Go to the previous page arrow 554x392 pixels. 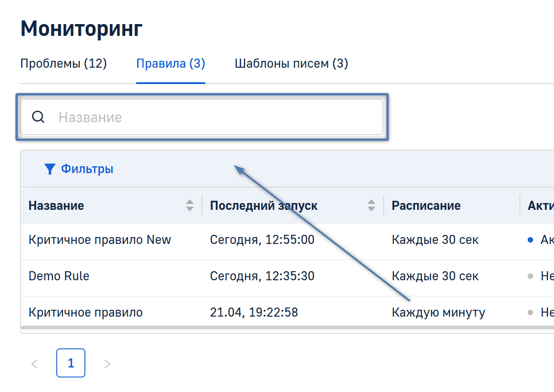(35, 363)
